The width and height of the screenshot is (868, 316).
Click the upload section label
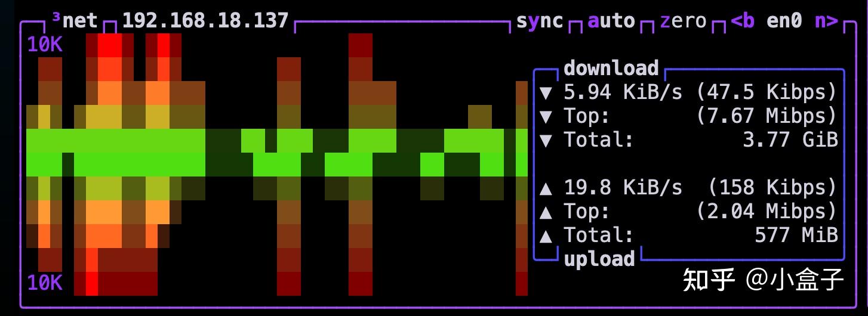[599, 259]
